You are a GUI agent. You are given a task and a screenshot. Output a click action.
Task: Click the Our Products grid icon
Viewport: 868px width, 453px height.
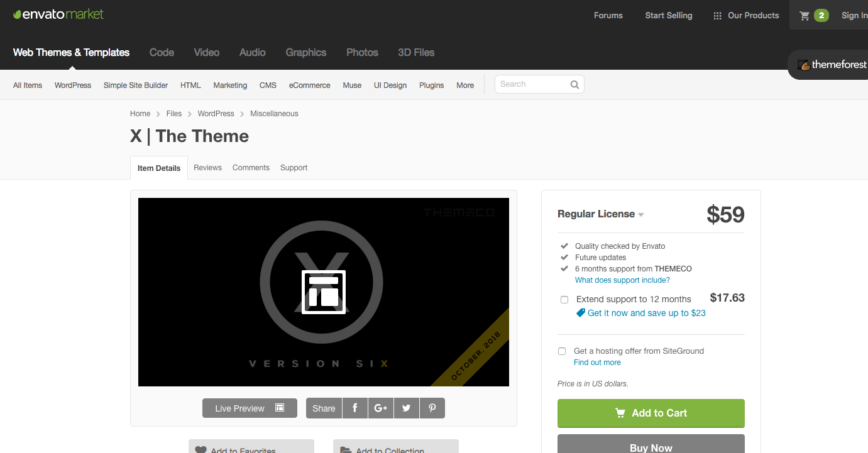tap(717, 16)
